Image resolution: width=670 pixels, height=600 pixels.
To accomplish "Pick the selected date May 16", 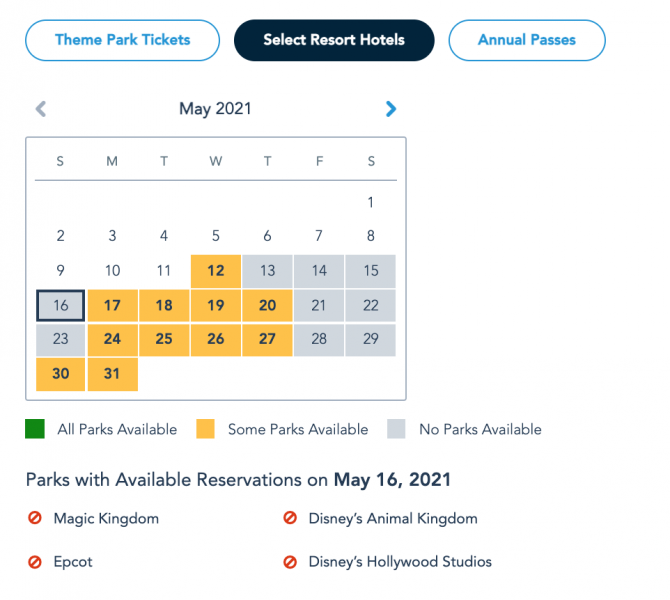I will 60,305.
